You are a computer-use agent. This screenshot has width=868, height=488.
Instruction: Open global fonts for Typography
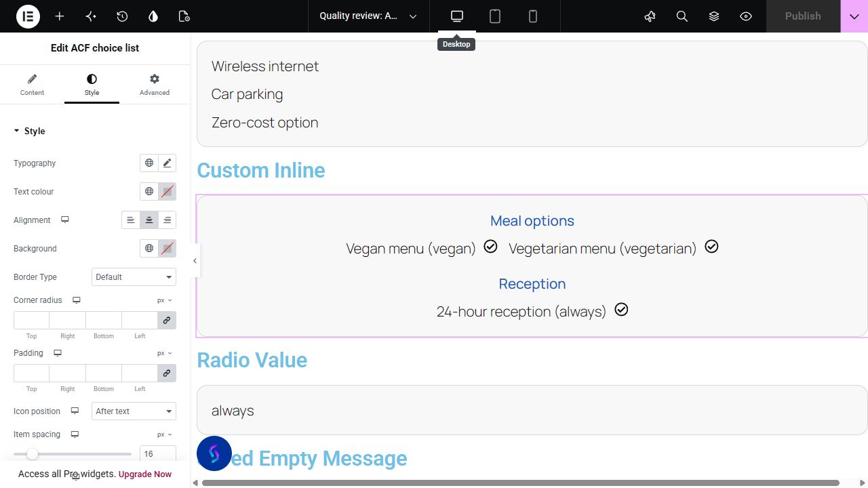[x=149, y=163]
